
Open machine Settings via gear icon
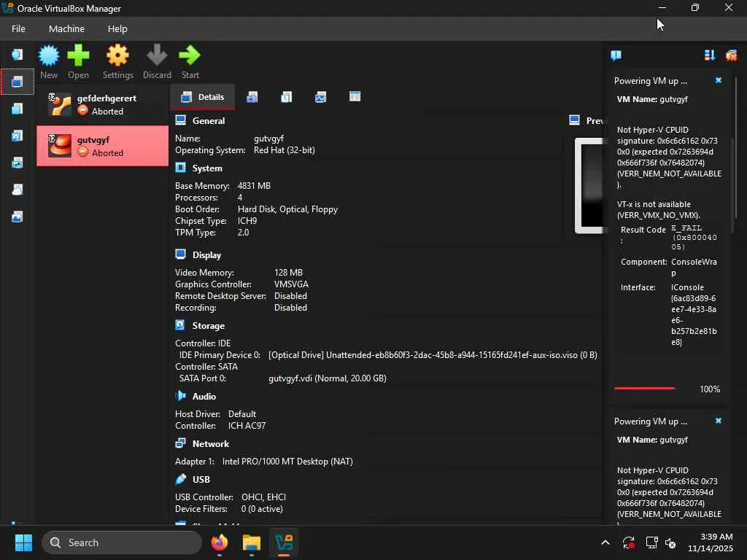[x=117, y=61]
